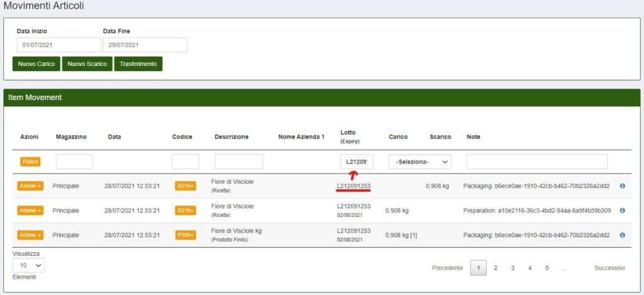Click info icon on first Packaging row

[x=622, y=186]
